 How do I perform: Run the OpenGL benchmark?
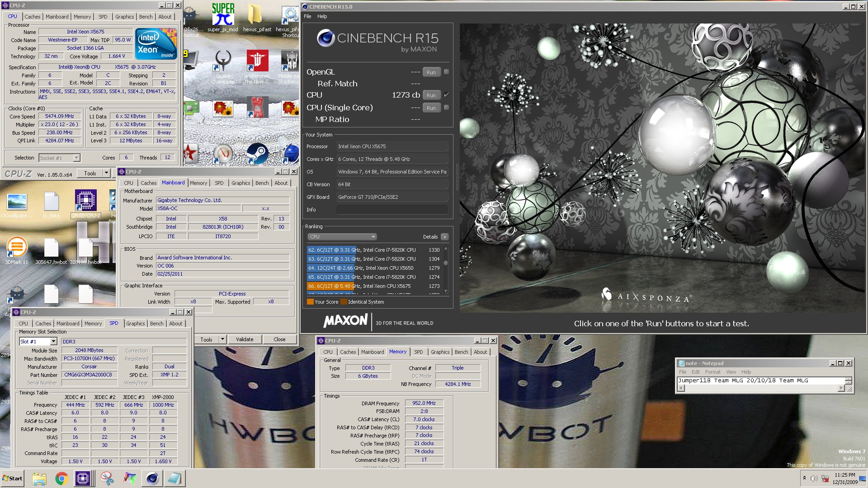[x=431, y=72]
